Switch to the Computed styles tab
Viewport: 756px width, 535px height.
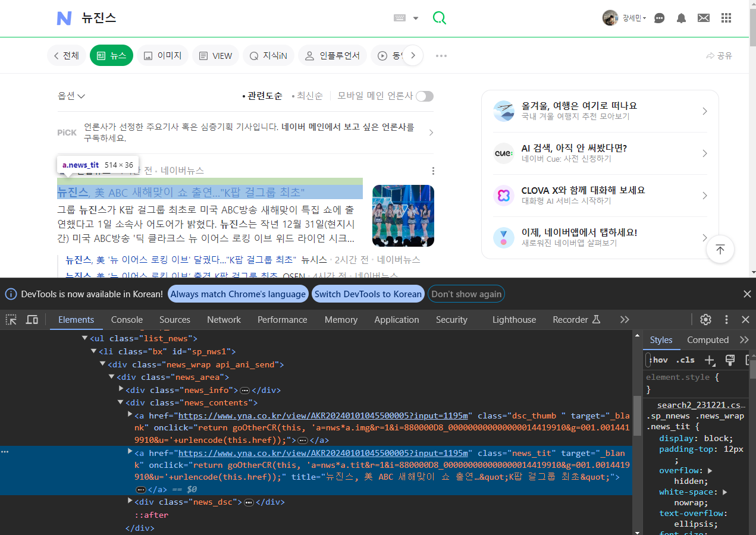coord(708,340)
